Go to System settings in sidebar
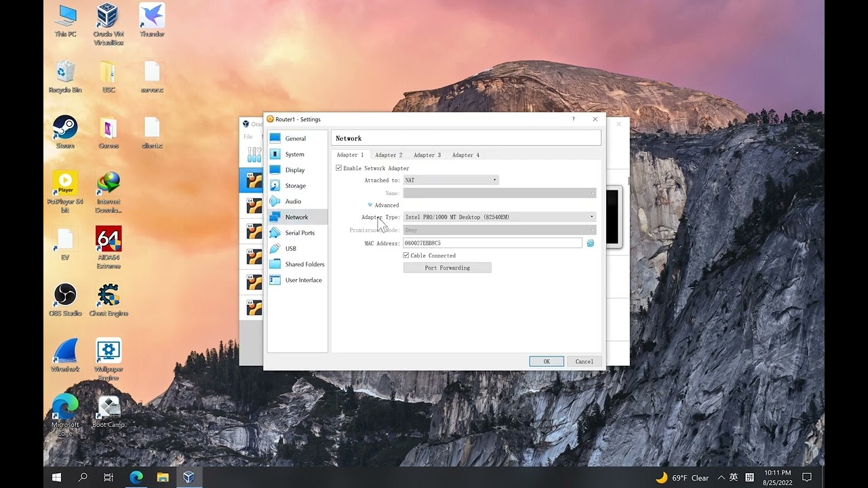This screenshot has height=488, width=868. coord(297,155)
